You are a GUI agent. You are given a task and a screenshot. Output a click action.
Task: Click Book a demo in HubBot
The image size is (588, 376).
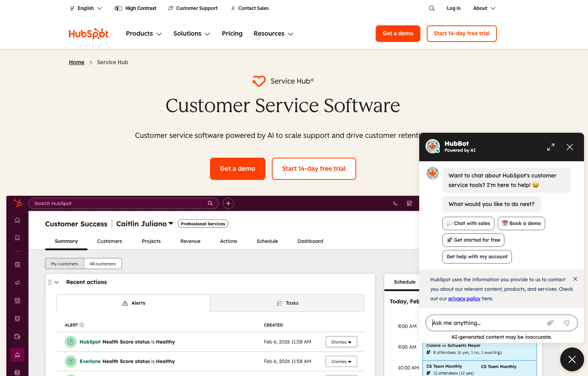521,223
